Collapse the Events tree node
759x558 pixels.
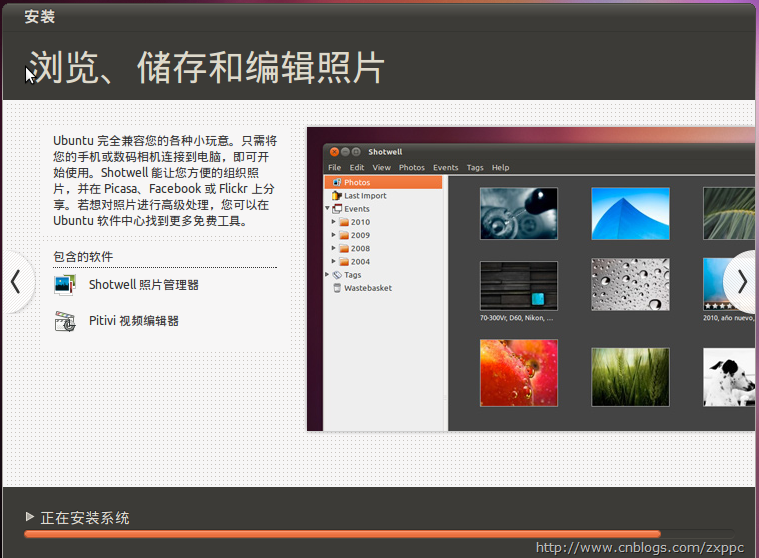coord(328,209)
